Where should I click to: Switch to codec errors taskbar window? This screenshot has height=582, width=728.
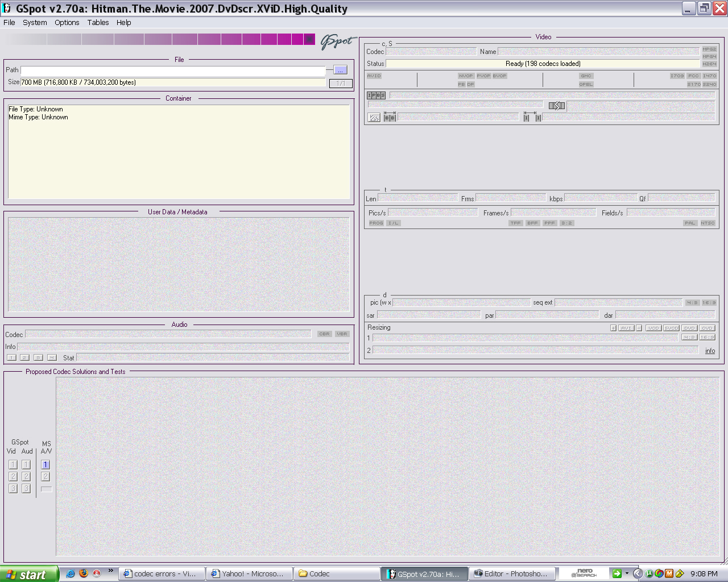tap(162, 574)
